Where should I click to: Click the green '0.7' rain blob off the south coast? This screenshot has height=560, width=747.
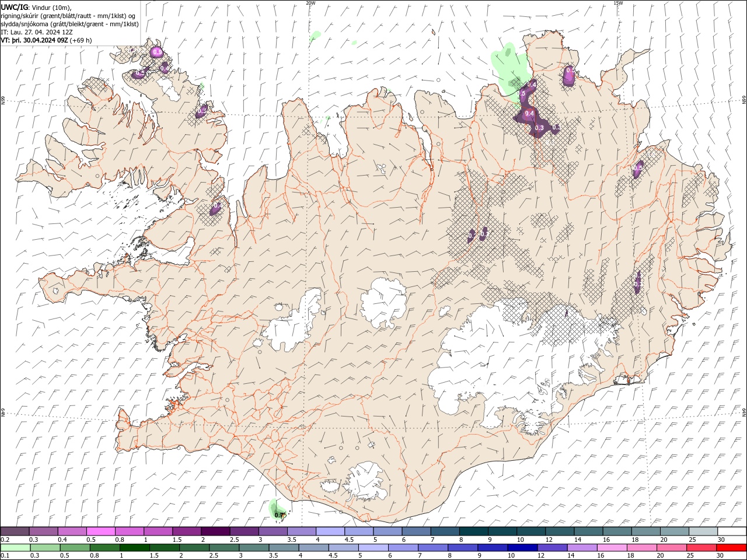pos(277,510)
